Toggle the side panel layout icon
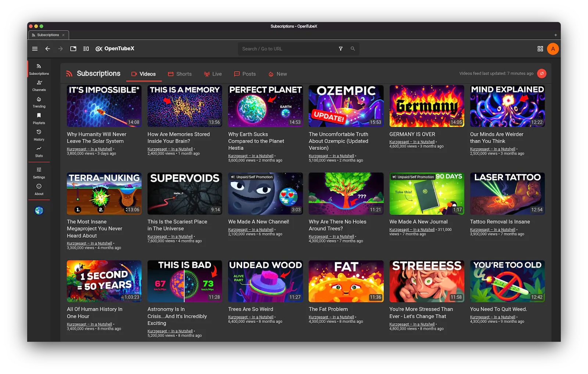This screenshot has width=588, height=374. [x=86, y=49]
